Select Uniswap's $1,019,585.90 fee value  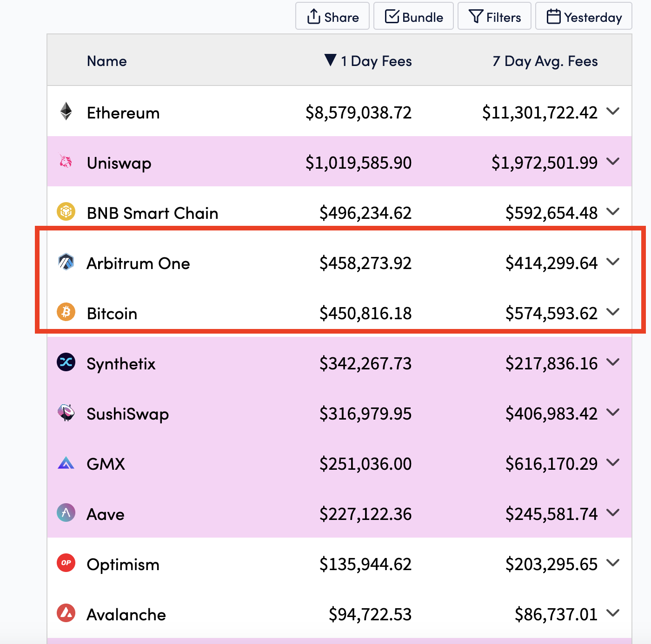coord(359,163)
